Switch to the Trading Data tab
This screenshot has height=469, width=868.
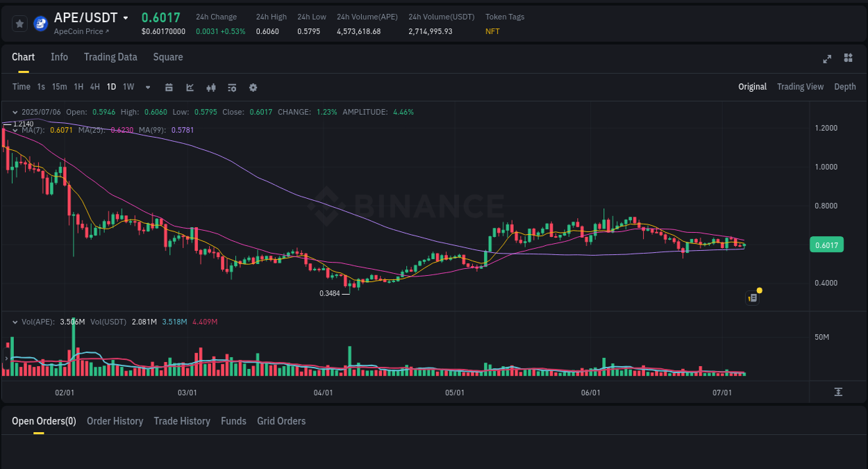110,57
